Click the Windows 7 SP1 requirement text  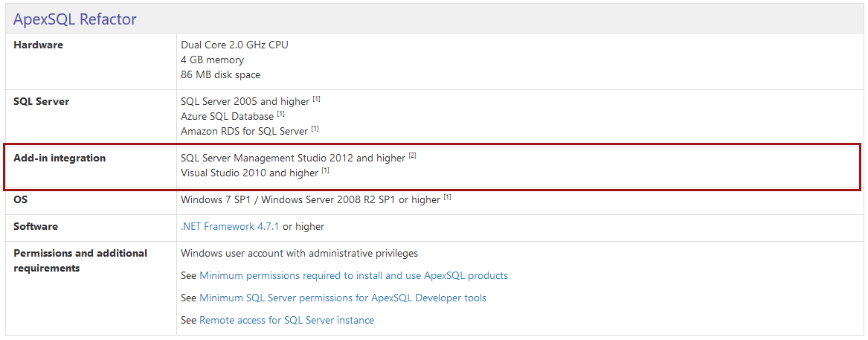311,199
